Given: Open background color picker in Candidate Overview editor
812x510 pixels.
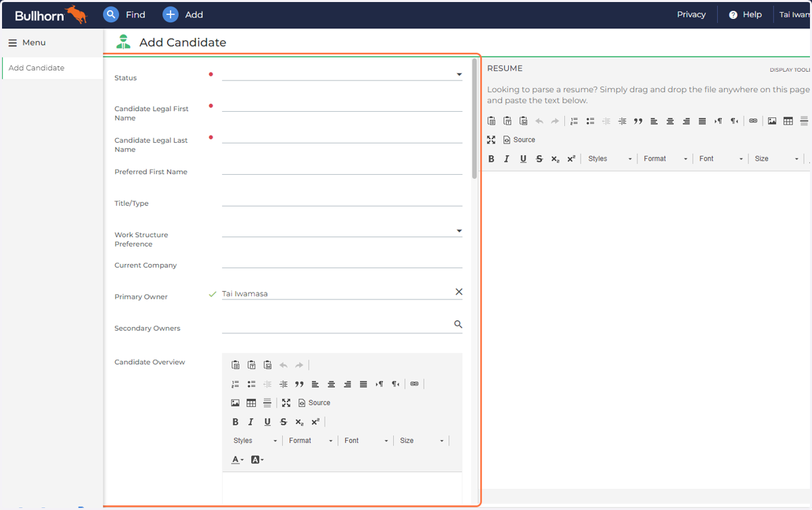Looking at the screenshot, I should 257,460.
